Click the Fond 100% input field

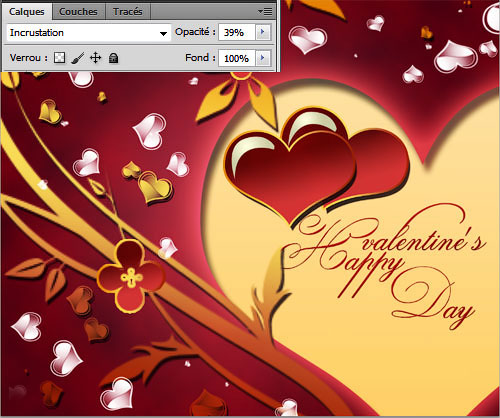(237, 58)
